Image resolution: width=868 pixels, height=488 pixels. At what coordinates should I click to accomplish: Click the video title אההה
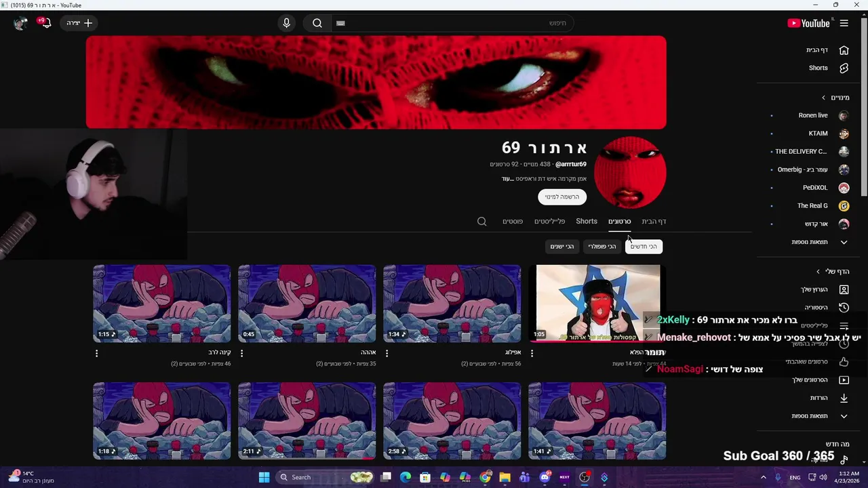[x=368, y=352]
